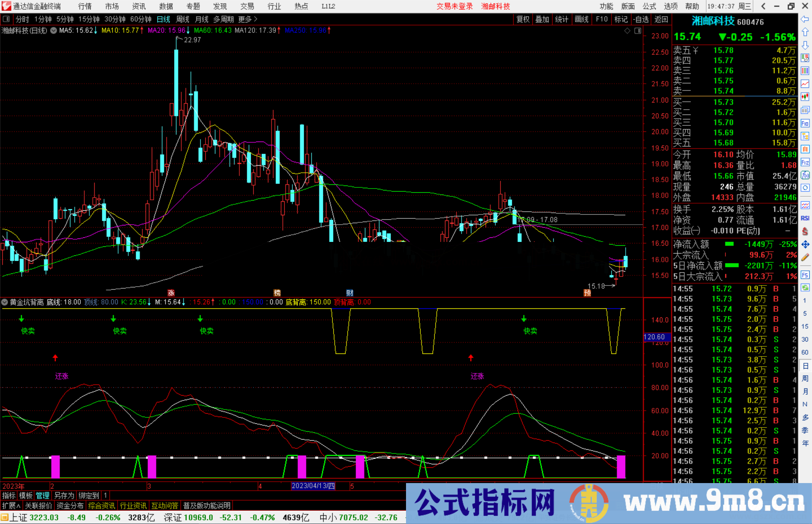Select the 2023/04/13 date marker on timeline
The image size is (812, 524).
[313, 486]
